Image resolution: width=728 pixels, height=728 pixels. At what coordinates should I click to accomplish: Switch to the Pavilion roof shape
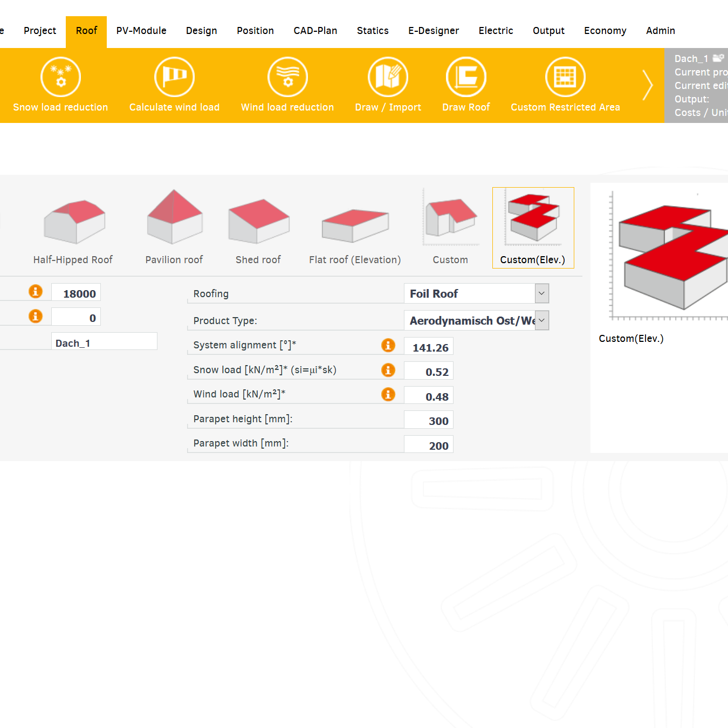tap(174, 221)
